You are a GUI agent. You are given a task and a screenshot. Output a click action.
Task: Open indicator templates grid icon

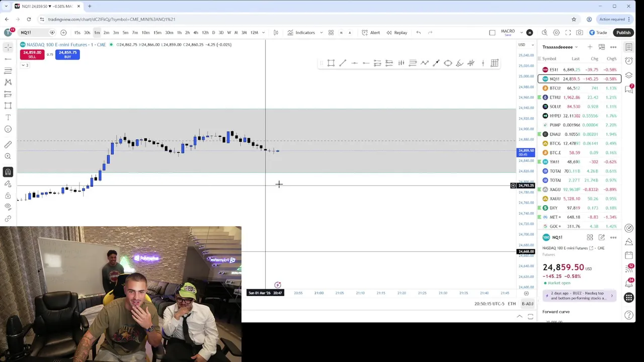pos(331,33)
